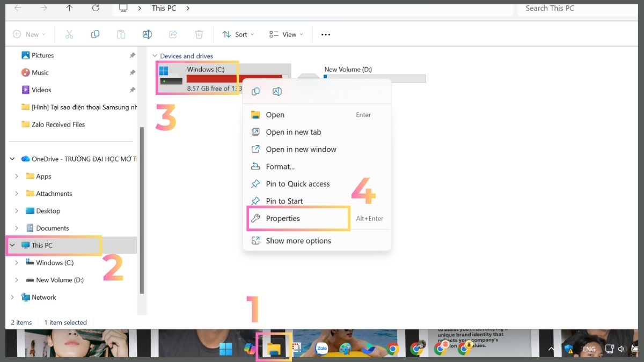
Task: Select the Rename icon in the toolbar
Action: point(147,34)
